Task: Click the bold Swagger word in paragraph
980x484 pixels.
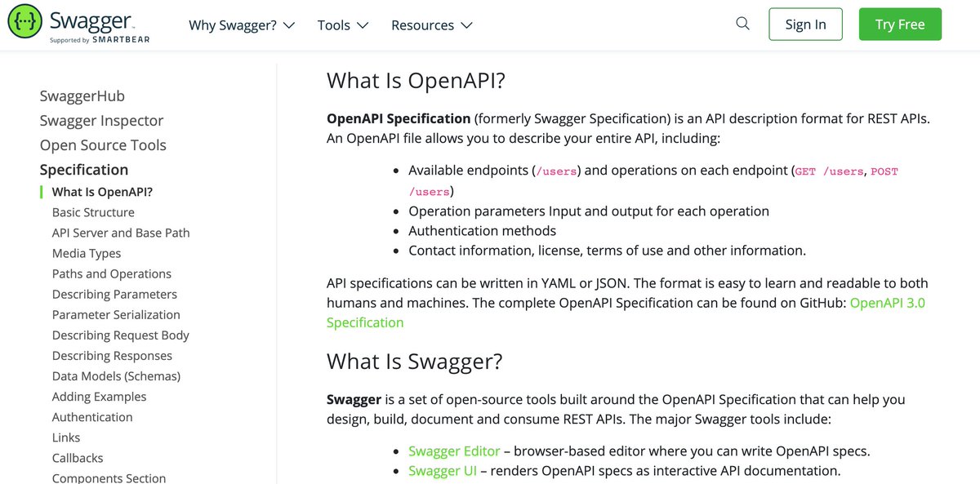Action: tap(354, 400)
